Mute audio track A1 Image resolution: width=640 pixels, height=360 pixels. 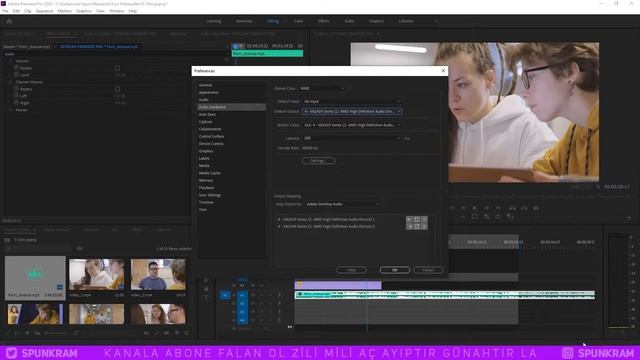point(261,295)
